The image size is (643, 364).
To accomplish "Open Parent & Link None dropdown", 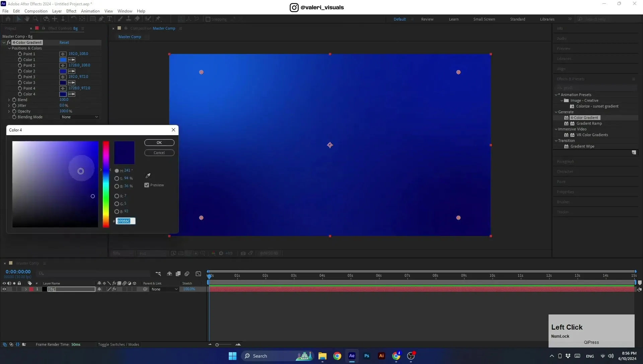I will pos(164,289).
